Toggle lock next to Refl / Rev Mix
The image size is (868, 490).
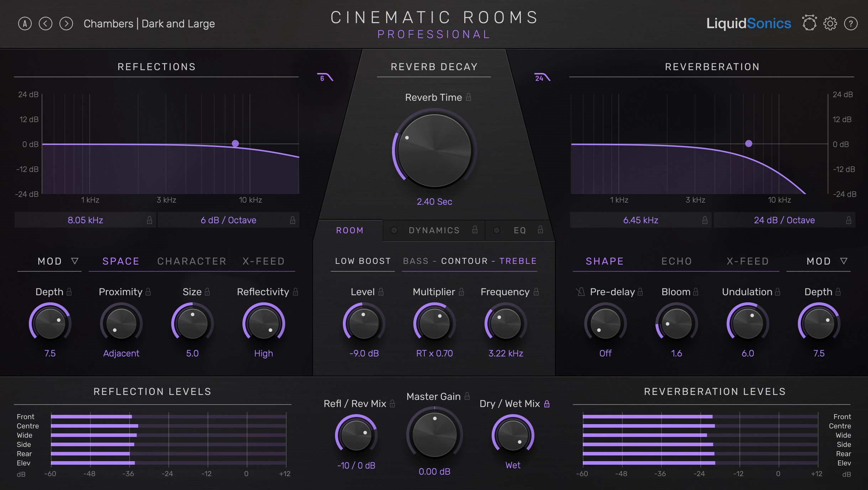[x=392, y=403]
